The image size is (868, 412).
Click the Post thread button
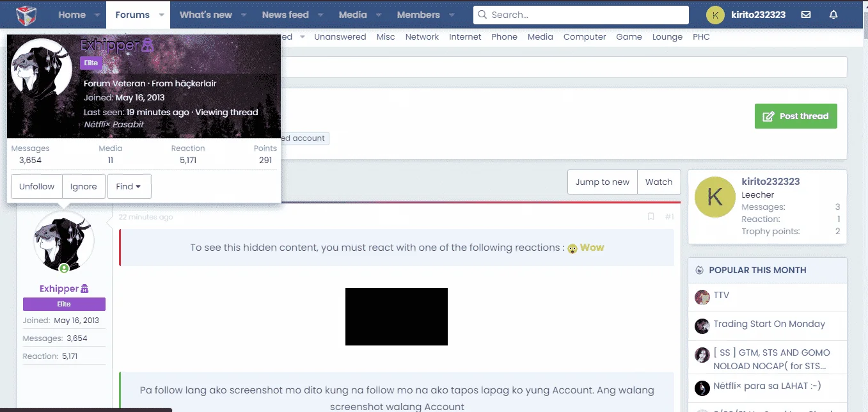[x=796, y=116]
